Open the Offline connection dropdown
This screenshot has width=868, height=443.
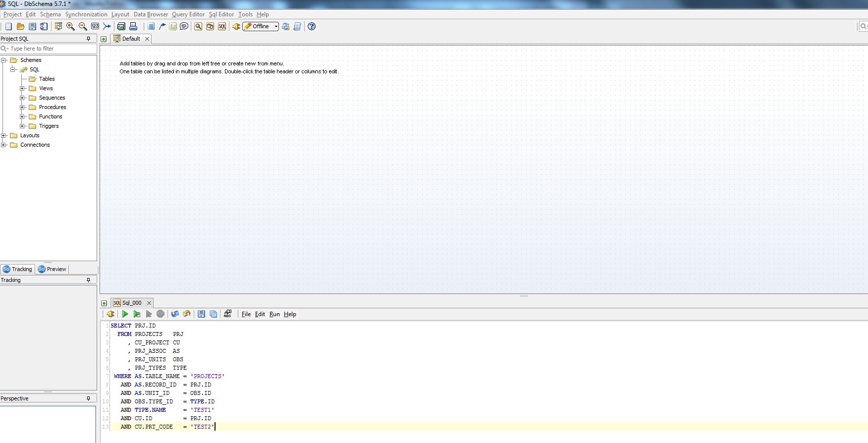(x=276, y=26)
